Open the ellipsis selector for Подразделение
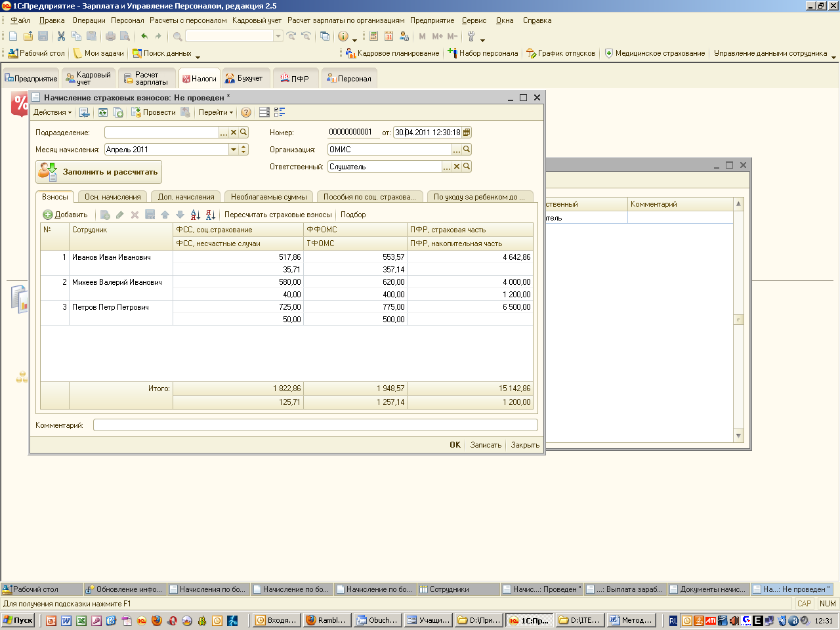840x630 pixels. tap(224, 133)
